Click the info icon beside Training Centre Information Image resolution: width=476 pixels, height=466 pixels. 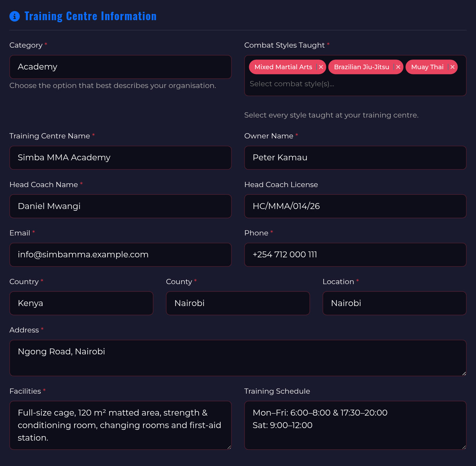(15, 16)
